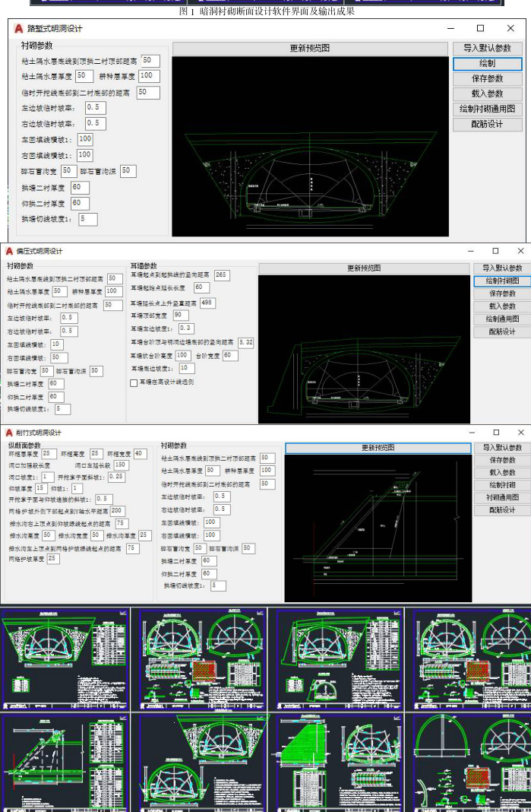
Task: Enable the 耳墙在高设计线远侧 checkbox
Action: (x=134, y=382)
